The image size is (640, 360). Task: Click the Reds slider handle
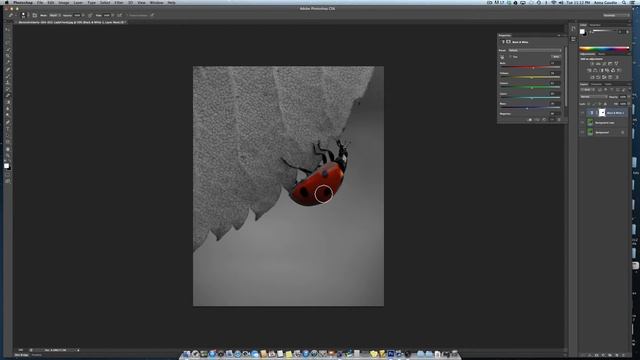pos(533,68)
